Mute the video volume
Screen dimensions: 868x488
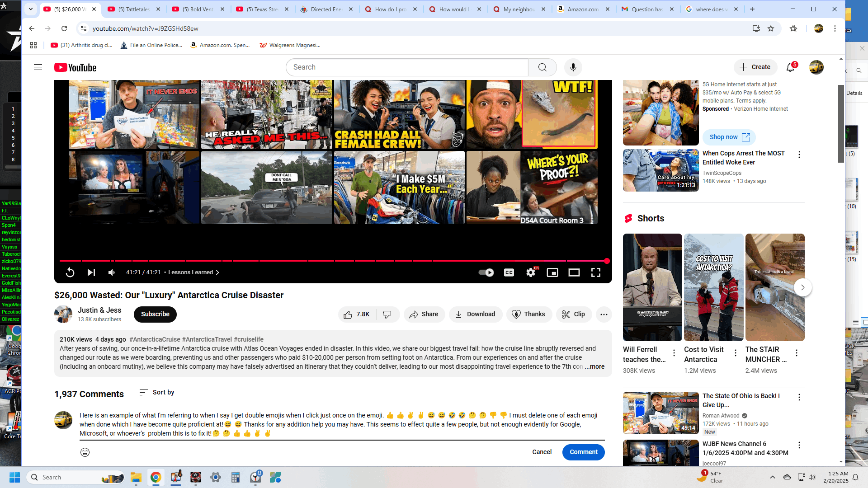point(112,272)
